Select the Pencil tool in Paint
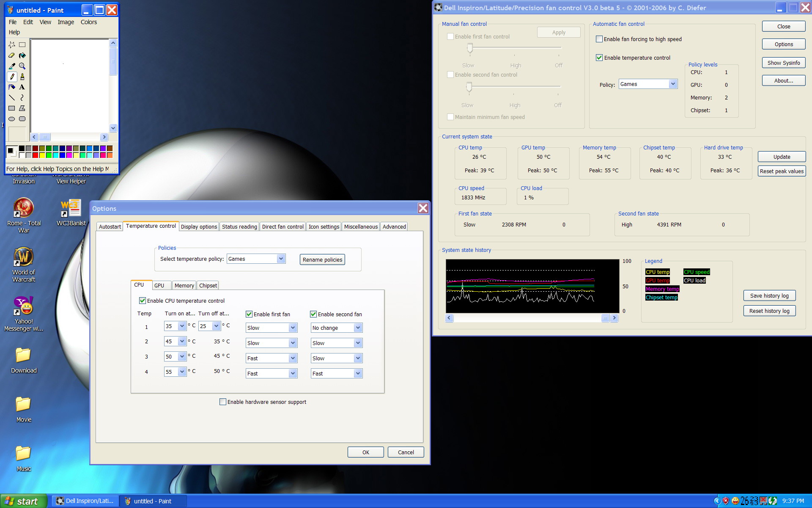Image resolution: width=812 pixels, height=508 pixels. coord(12,77)
